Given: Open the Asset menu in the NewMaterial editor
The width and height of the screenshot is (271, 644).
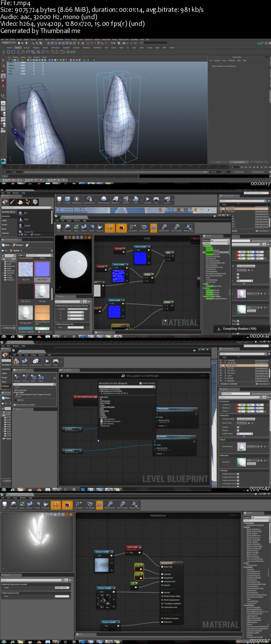Looking at the screenshot, I should (x=14, y=498).
